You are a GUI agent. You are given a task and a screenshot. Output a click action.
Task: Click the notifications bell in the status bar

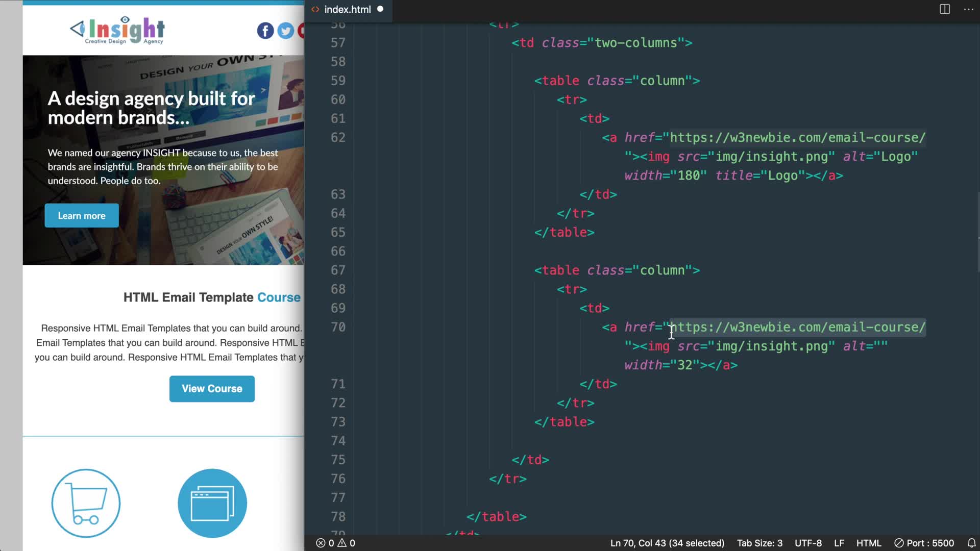[x=971, y=543]
